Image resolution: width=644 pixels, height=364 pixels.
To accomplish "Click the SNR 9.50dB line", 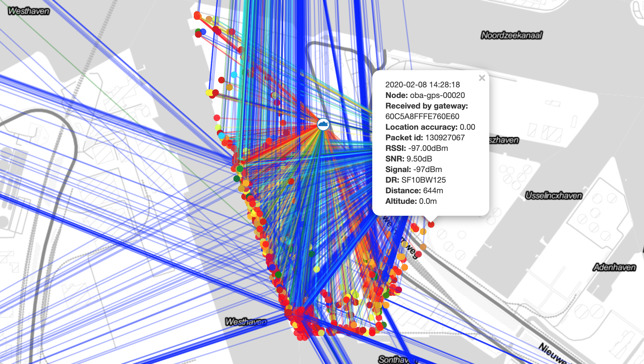I will (x=409, y=159).
